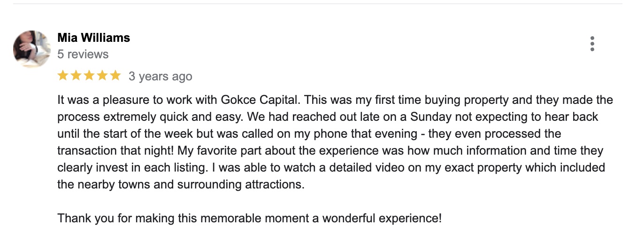Image resolution: width=644 pixels, height=235 pixels.
Task: Click the second gold rating star
Action: 76,76
